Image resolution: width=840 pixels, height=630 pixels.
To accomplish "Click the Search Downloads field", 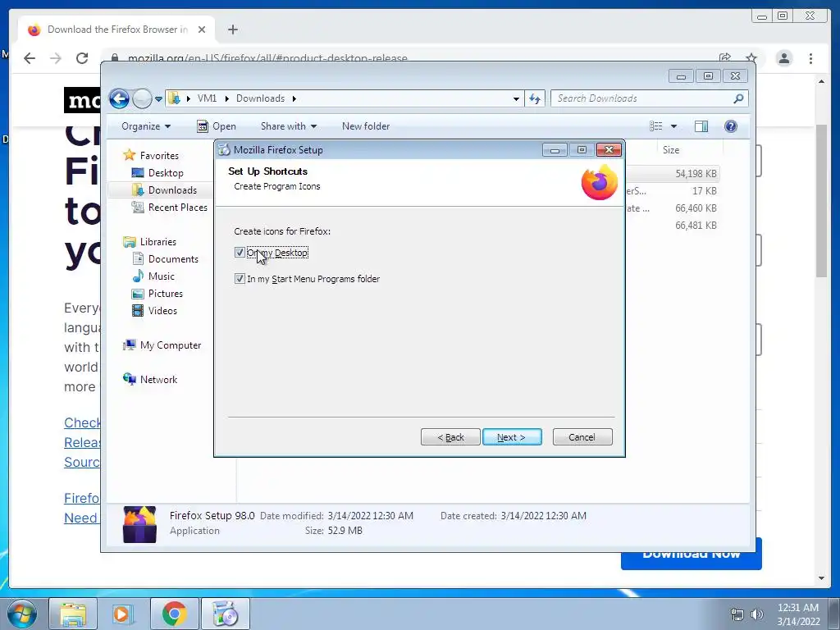I will [x=641, y=98].
